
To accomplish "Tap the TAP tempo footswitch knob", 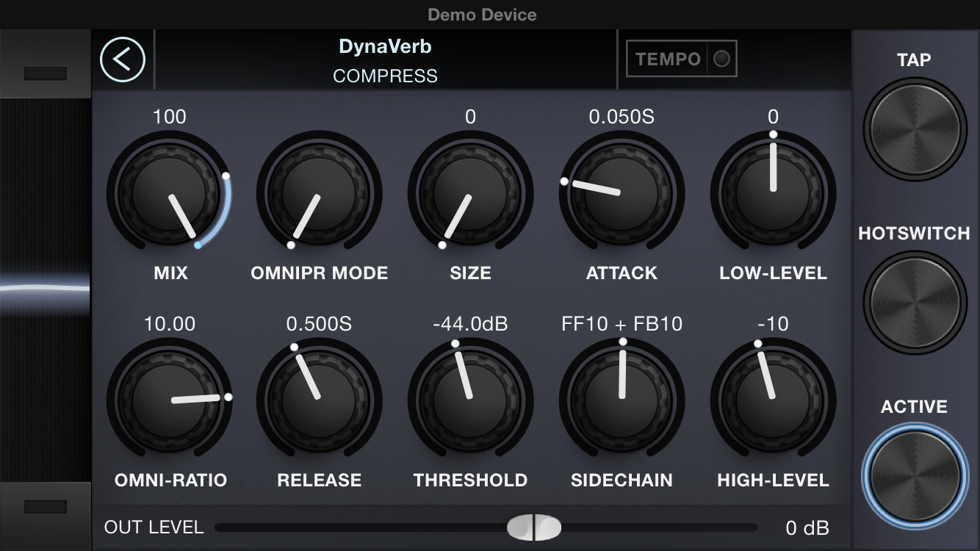I will 915,129.
